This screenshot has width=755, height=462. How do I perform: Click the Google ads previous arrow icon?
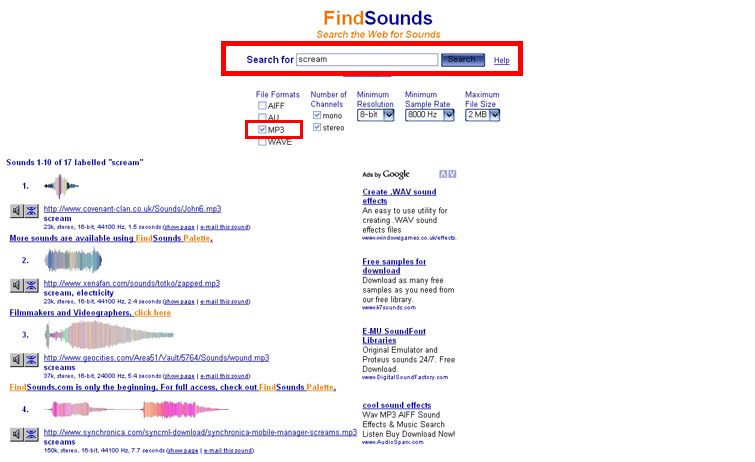coord(443,174)
